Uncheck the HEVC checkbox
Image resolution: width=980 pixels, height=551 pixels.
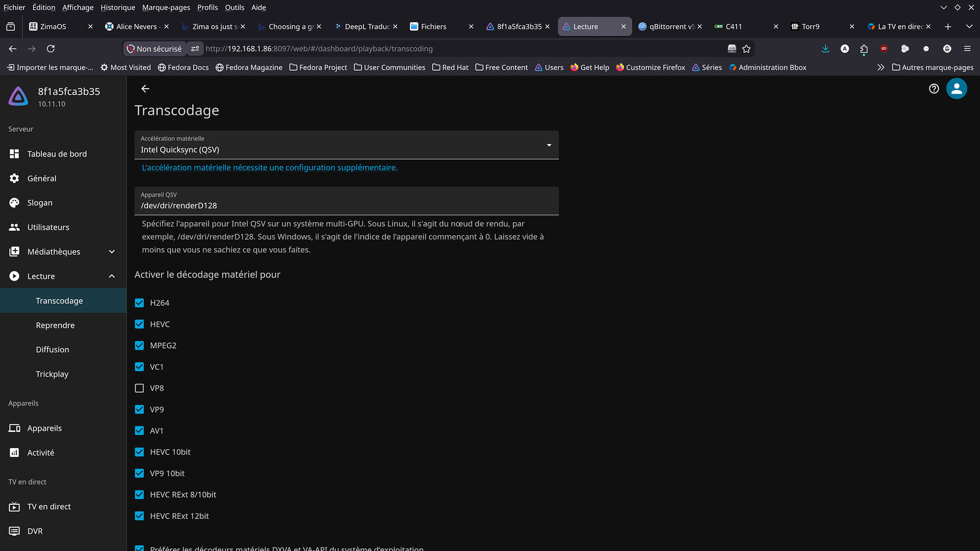pyautogui.click(x=139, y=324)
